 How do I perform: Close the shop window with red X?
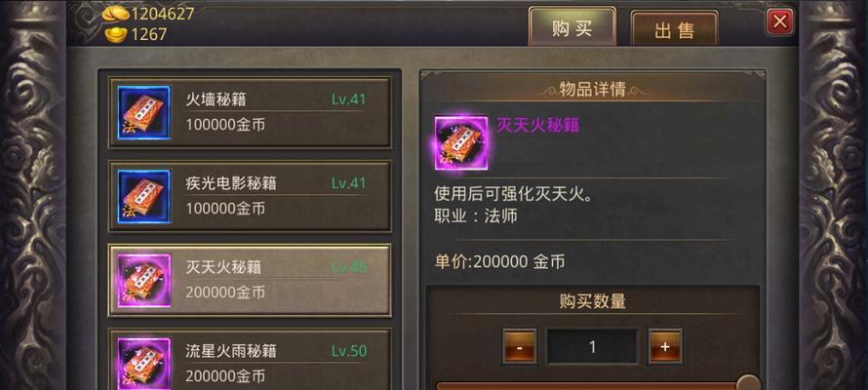click(780, 22)
